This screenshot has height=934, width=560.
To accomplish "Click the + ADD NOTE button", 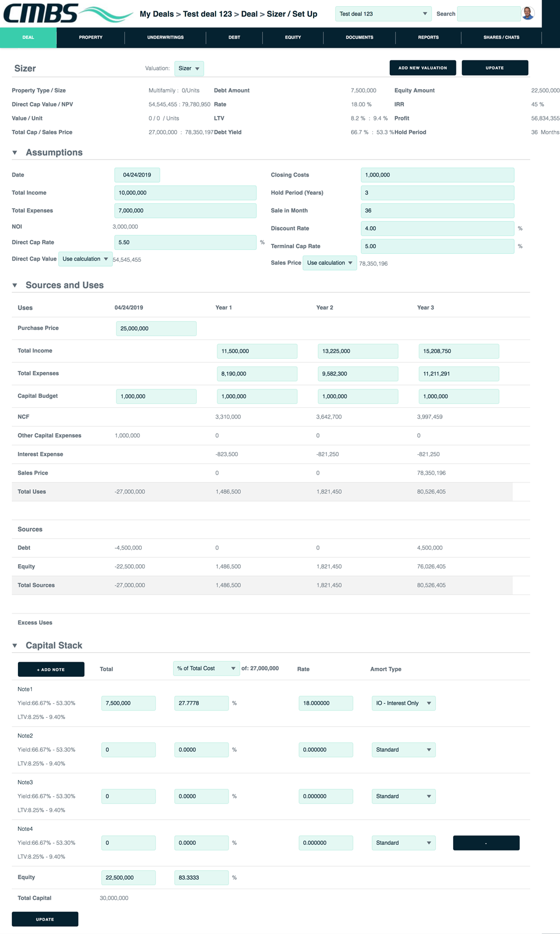I will [x=51, y=670].
